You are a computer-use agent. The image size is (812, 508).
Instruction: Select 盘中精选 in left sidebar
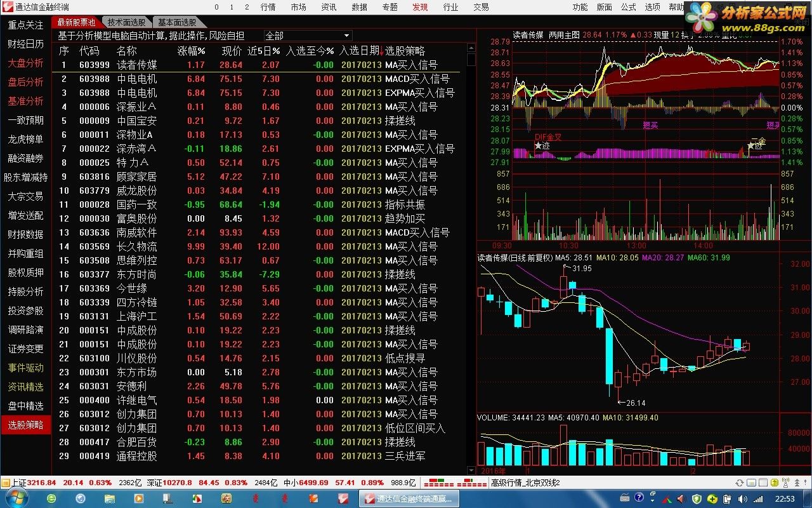25,406
